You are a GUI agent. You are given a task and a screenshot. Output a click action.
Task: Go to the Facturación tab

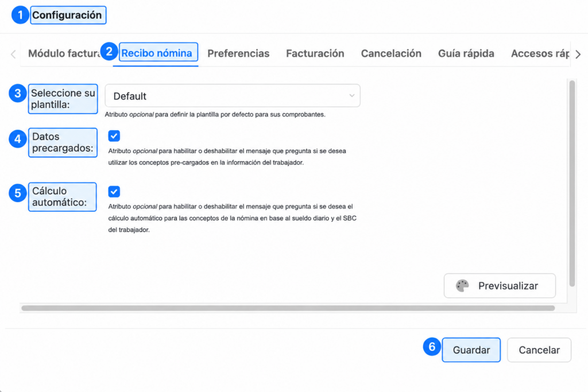(x=315, y=53)
